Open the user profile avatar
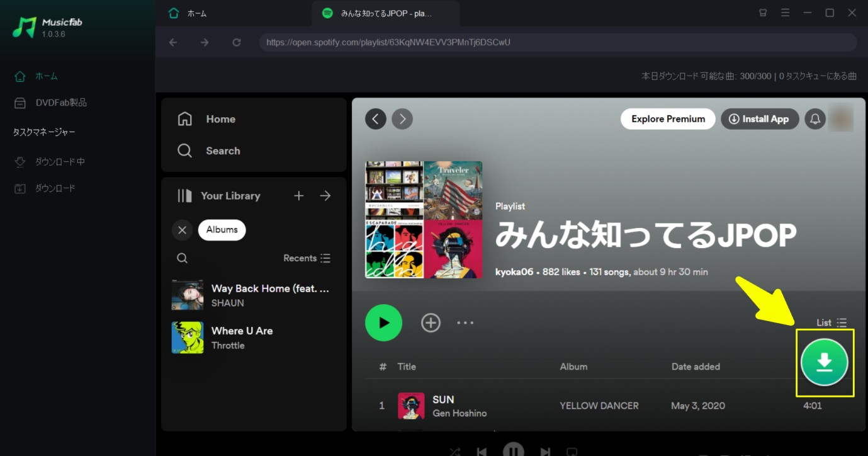 pos(842,118)
